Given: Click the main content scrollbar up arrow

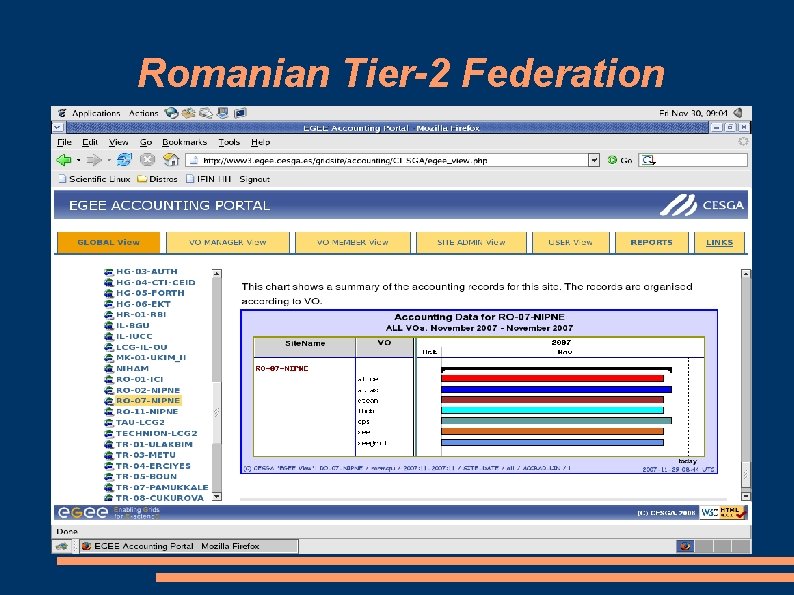Looking at the screenshot, I should coord(745,273).
